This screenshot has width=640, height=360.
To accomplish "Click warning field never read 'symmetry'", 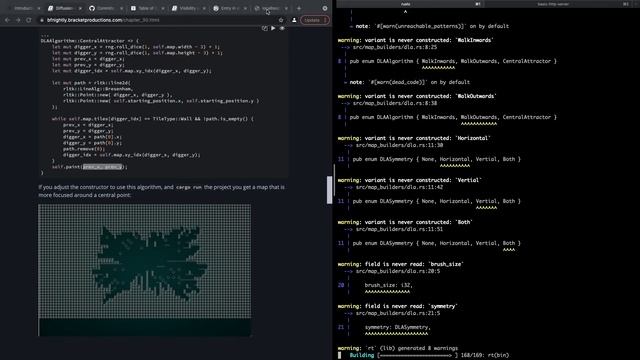I will 398,307.
